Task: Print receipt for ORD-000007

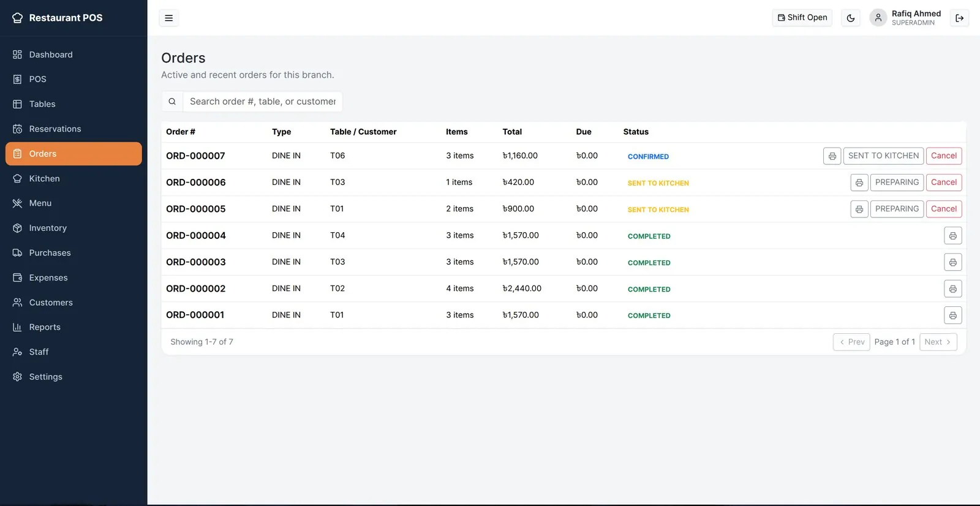Action: (x=832, y=156)
